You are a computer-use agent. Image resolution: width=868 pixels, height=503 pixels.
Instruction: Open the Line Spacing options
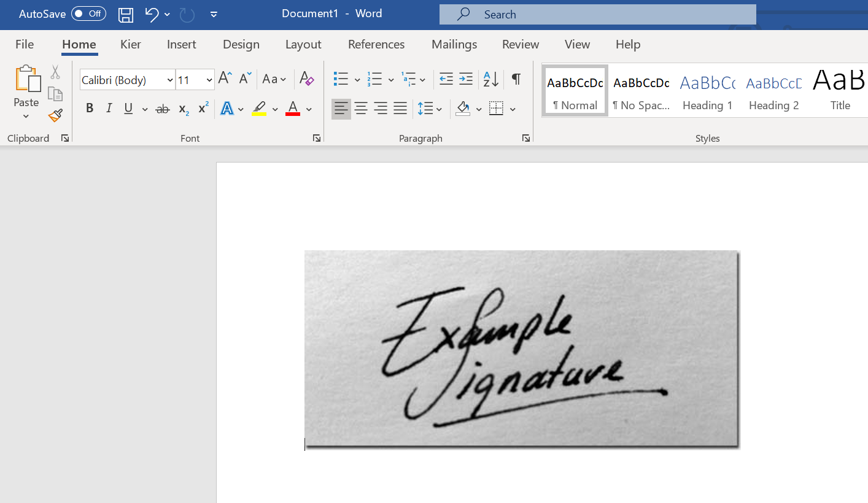(430, 109)
